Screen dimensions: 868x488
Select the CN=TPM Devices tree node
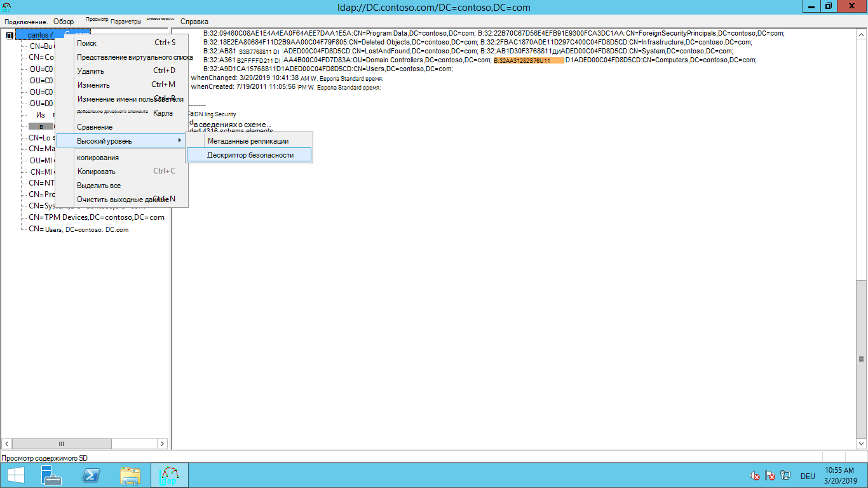pyautogui.click(x=97, y=217)
